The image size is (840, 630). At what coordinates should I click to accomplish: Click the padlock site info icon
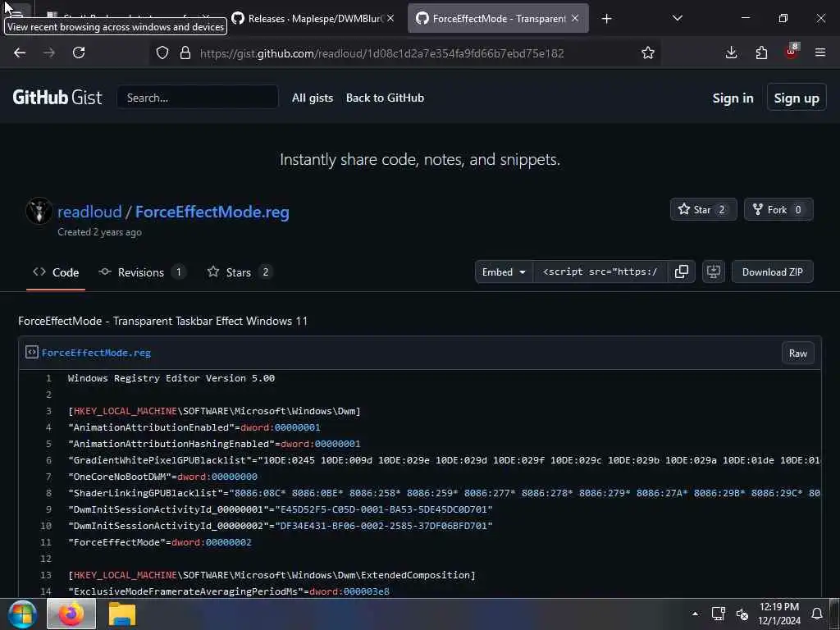[x=185, y=52]
